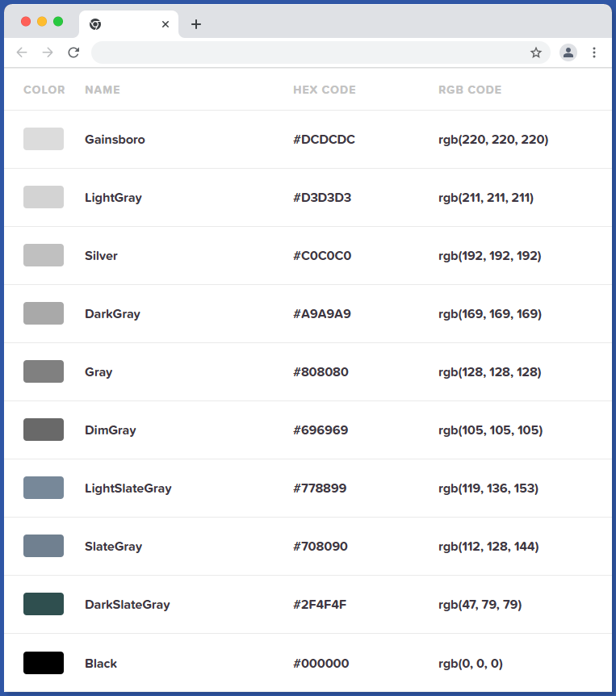The height and width of the screenshot is (696, 616).
Task: Select the name Gray
Action: pyautogui.click(x=98, y=372)
